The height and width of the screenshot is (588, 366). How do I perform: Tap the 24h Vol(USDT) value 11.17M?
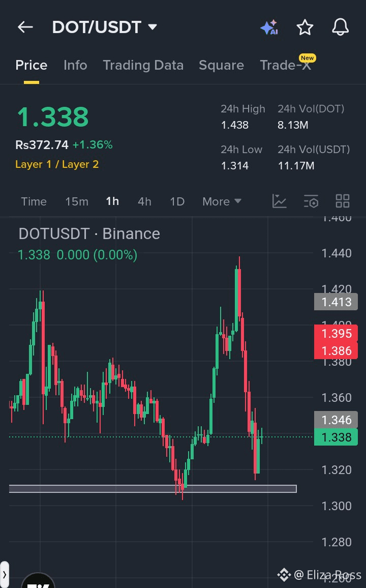click(x=296, y=165)
